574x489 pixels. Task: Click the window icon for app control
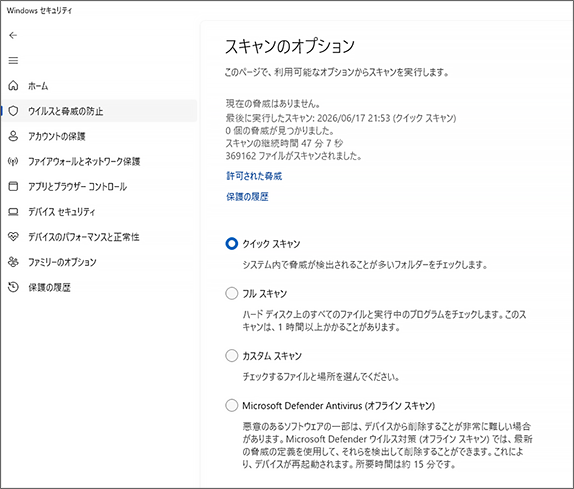13,186
